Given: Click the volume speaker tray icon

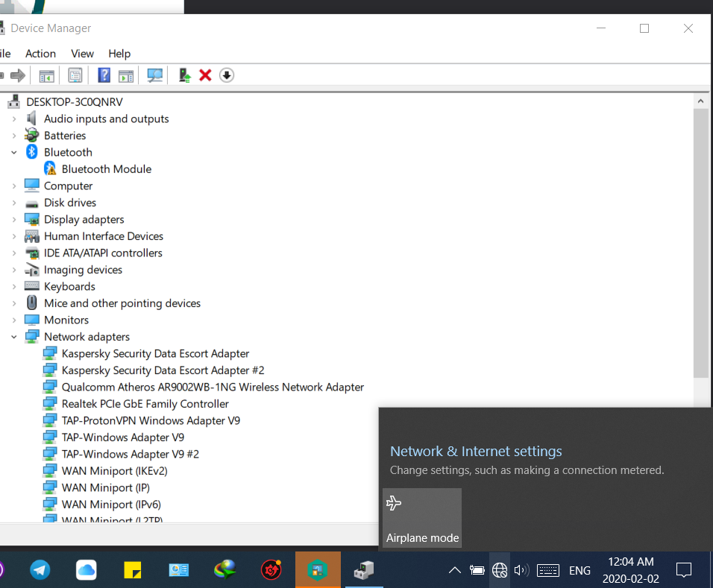Looking at the screenshot, I should (x=521, y=570).
